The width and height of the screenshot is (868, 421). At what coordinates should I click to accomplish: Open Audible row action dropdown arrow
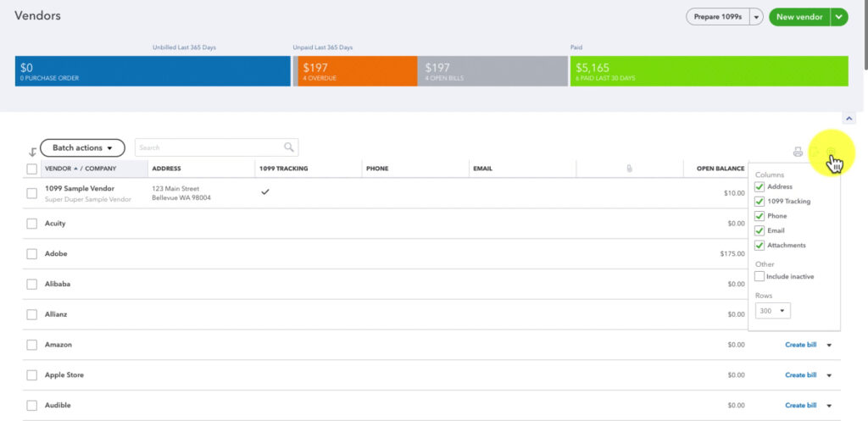(829, 406)
